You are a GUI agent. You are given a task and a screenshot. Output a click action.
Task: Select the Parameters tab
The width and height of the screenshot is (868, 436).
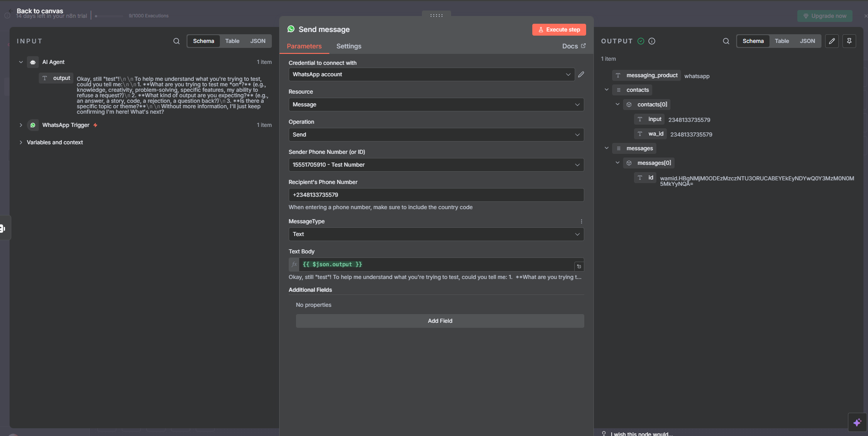[304, 46]
